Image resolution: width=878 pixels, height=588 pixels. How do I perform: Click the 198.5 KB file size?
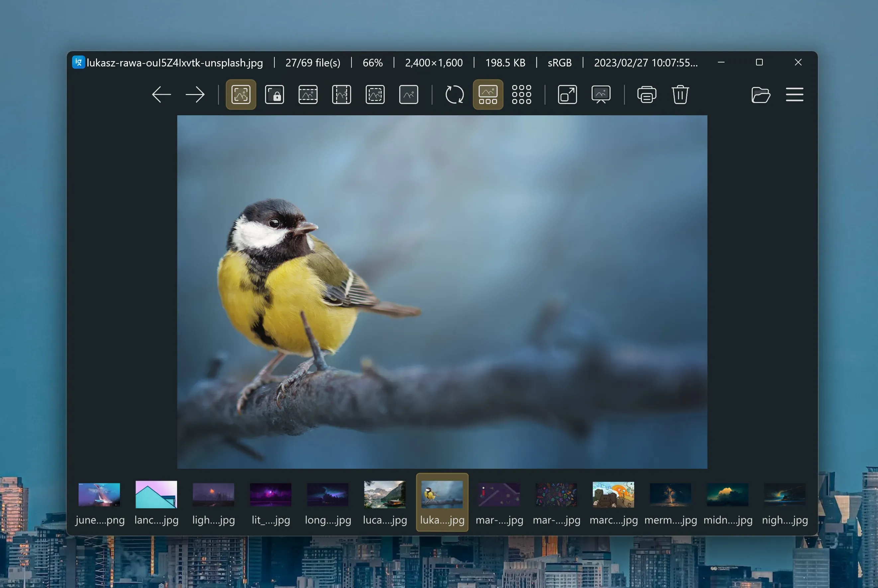(505, 63)
